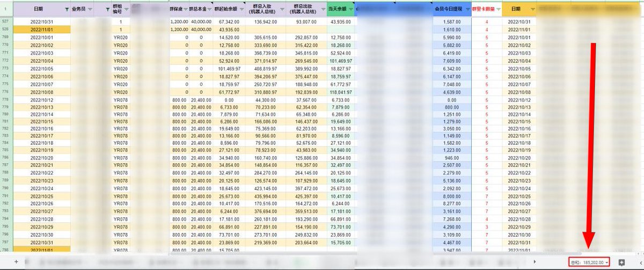
Task: Click the cell containing 5,136.00
Action: 452,181
